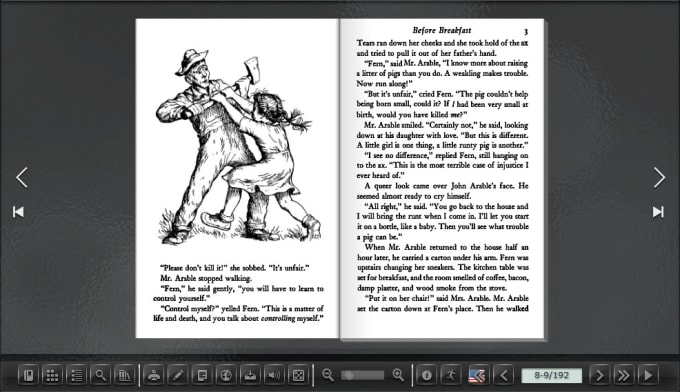Click the page number field 8-9/192
Image resolution: width=680 pixels, height=392 pixels.
(x=551, y=375)
